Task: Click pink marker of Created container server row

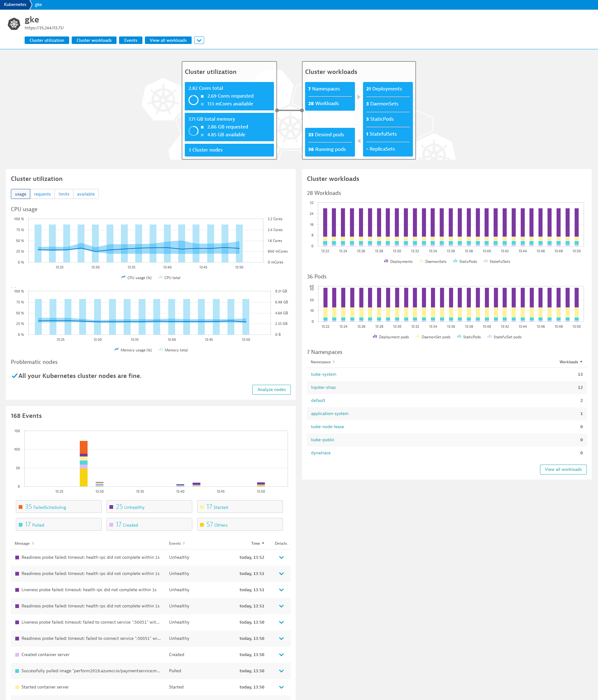Action: tap(17, 655)
